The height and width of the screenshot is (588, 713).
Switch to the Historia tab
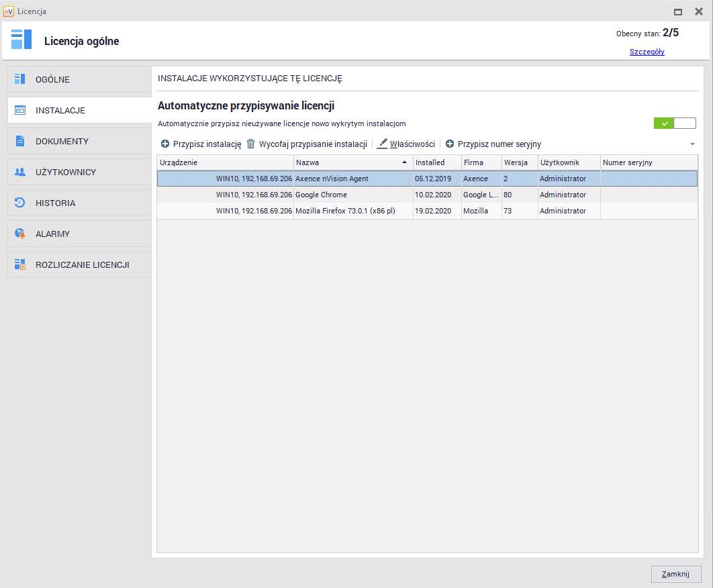pyautogui.click(x=79, y=203)
